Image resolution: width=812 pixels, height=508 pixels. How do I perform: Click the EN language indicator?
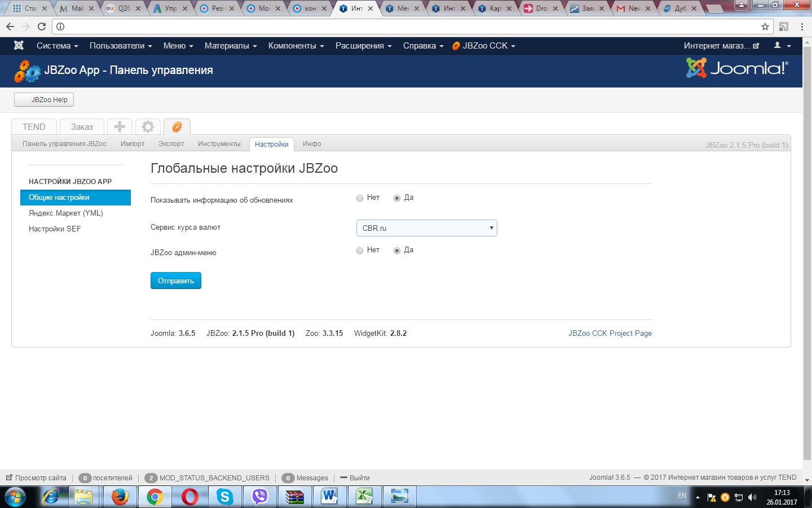click(x=682, y=496)
